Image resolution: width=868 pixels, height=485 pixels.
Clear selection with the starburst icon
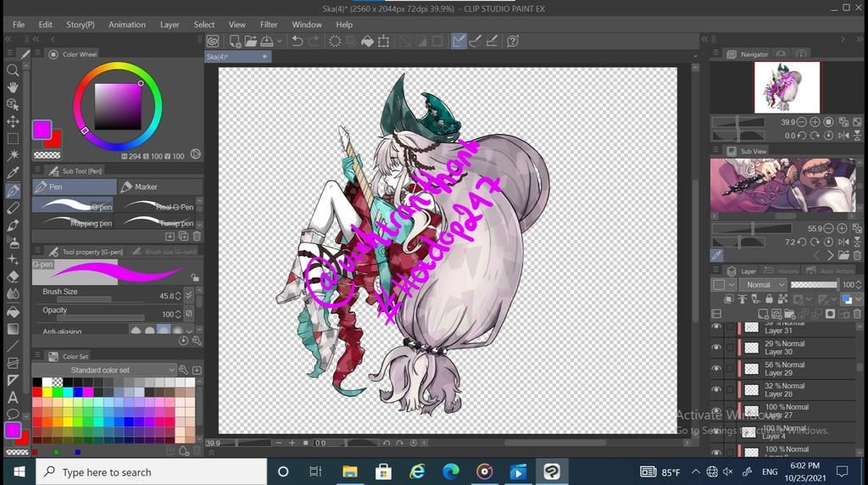pyautogui.click(x=334, y=41)
